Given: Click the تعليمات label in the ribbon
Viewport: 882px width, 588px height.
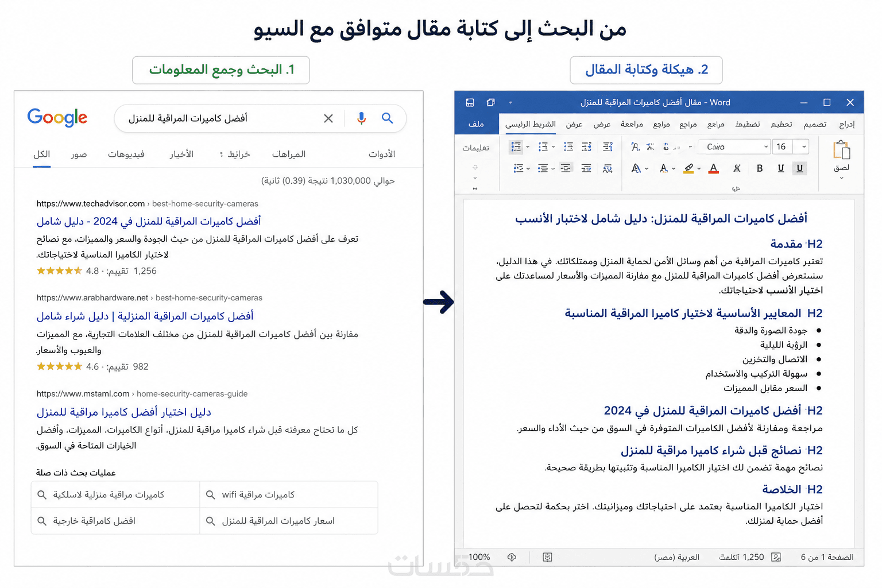Looking at the screenshot, I should pos(475,148).
